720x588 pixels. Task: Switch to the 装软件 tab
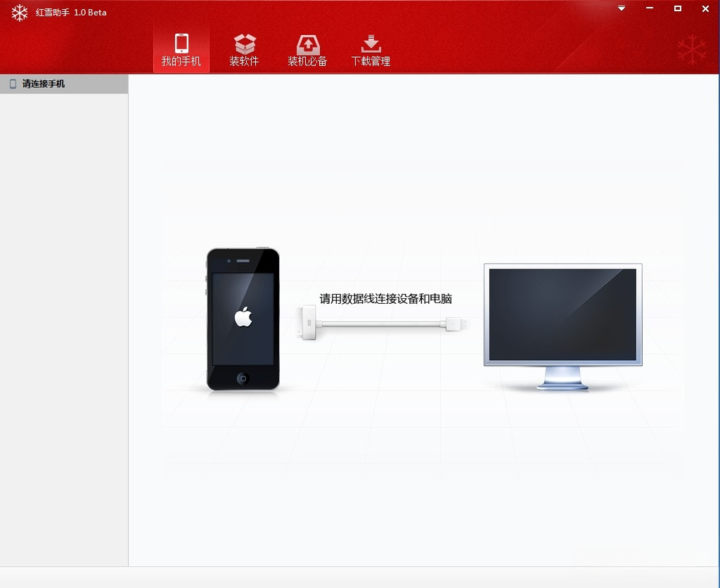pyautogui.click(x=244, y=50)
